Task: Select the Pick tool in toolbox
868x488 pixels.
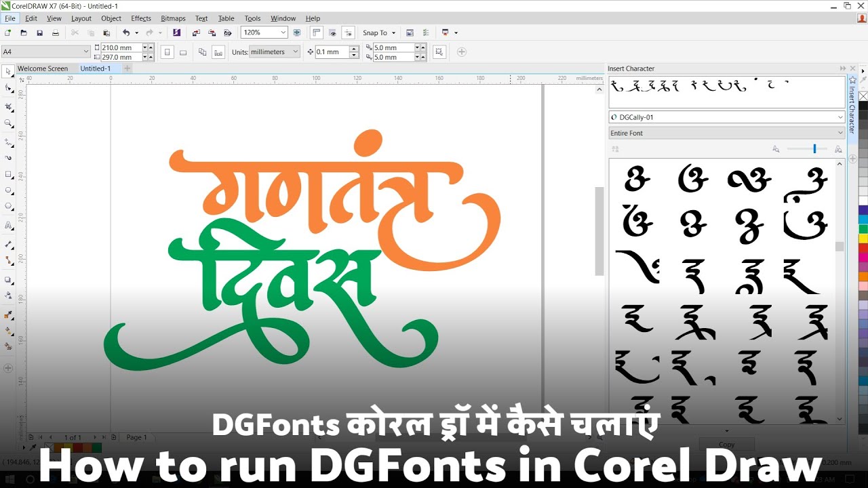Action: pyautogui.click(x=8, y=72)
